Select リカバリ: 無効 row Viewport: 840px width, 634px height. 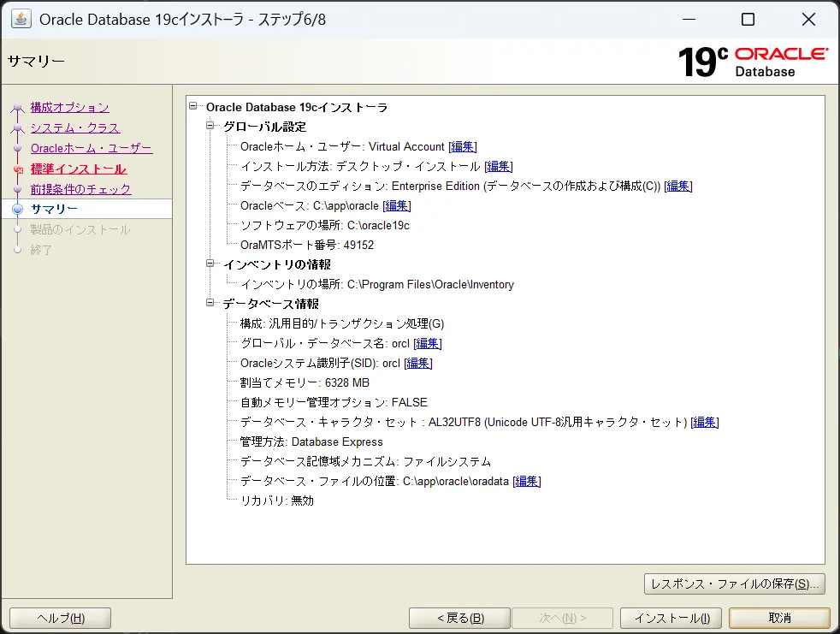pos(277,501)
